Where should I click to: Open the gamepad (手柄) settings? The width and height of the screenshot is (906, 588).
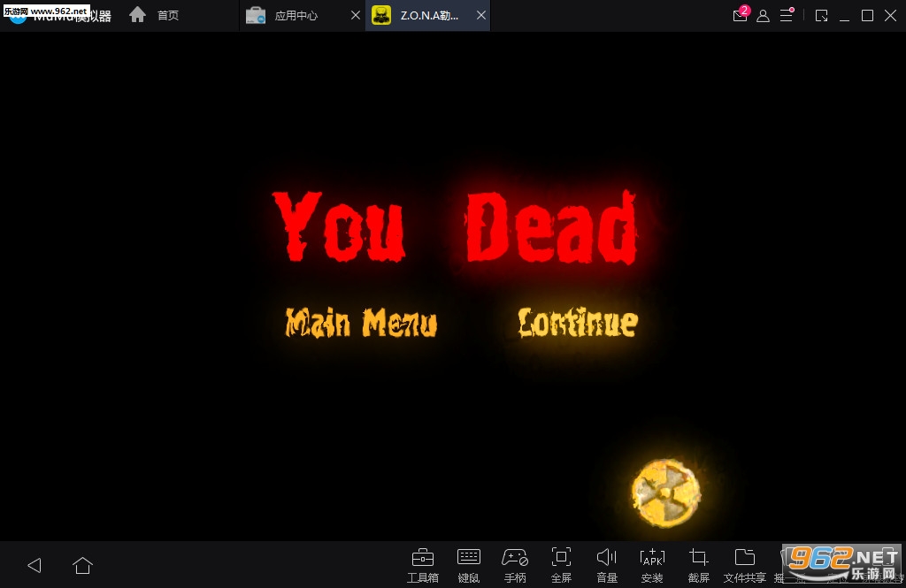point(515,565)
